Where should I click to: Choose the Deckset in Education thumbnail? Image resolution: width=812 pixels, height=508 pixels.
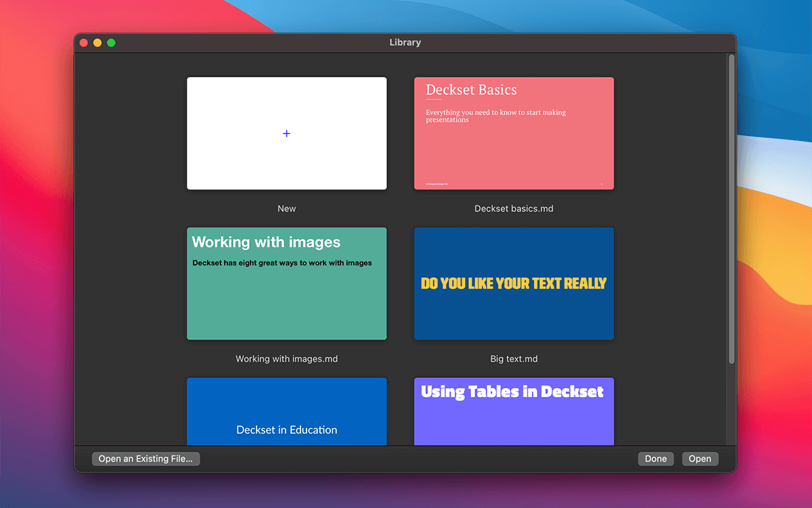[287, 411]
